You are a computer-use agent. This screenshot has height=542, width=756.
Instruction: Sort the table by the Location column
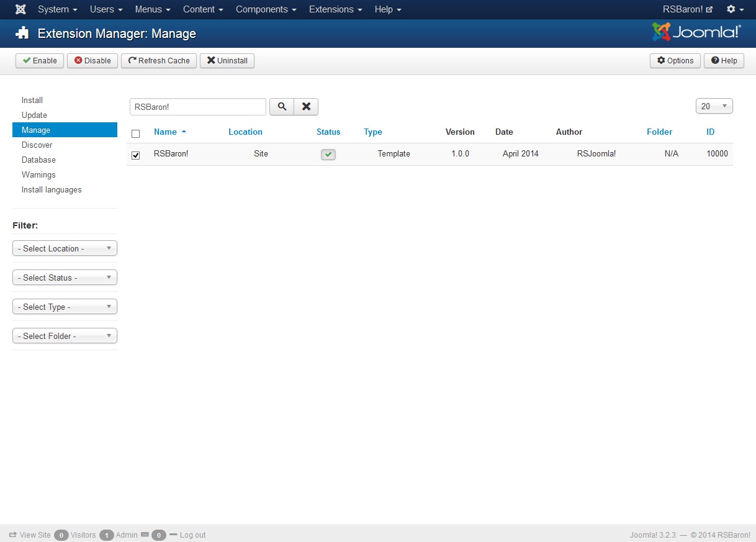tap(245, 132)
